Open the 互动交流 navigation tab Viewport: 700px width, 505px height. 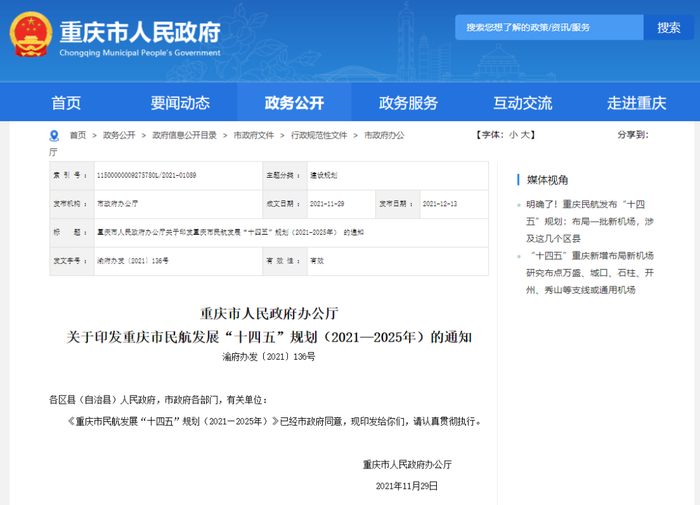point(522,103)
